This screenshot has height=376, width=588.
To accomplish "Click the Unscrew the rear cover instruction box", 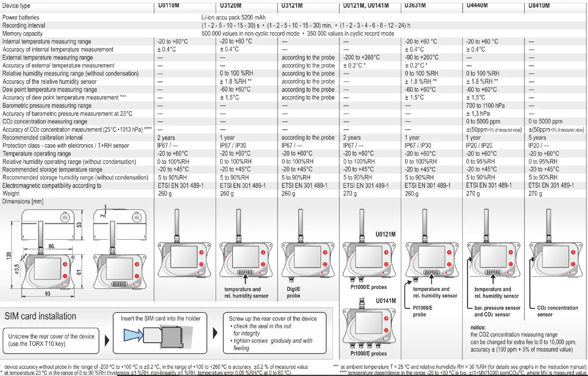I will (51, 341).
